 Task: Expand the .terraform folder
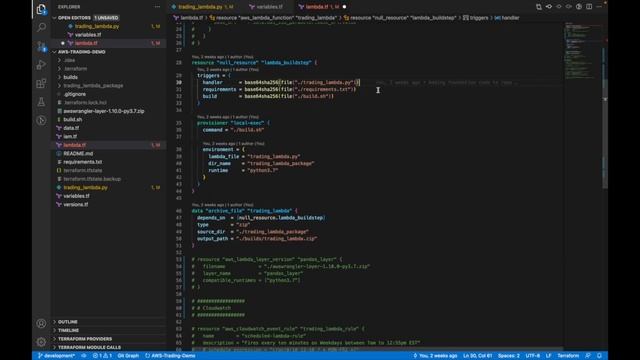75,69
